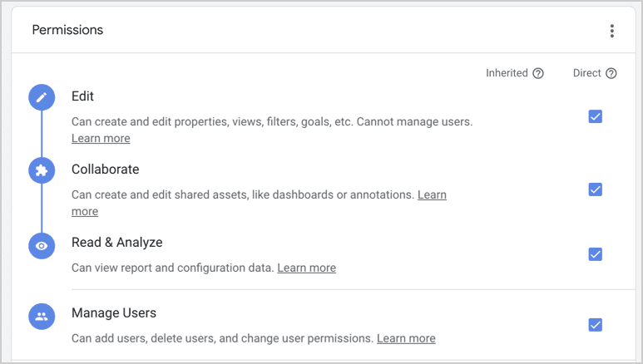Open Learn more link for Manage Users
The image size is (643, 364).
[x=406, y=338]
